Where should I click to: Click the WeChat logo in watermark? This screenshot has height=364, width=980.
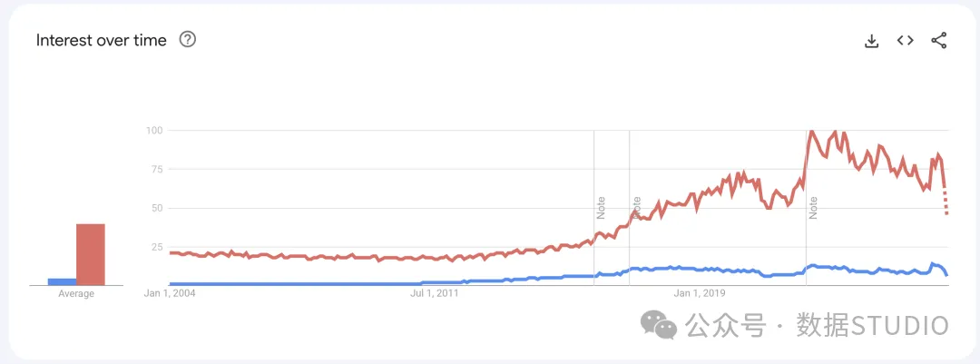(x=659, y=324)
